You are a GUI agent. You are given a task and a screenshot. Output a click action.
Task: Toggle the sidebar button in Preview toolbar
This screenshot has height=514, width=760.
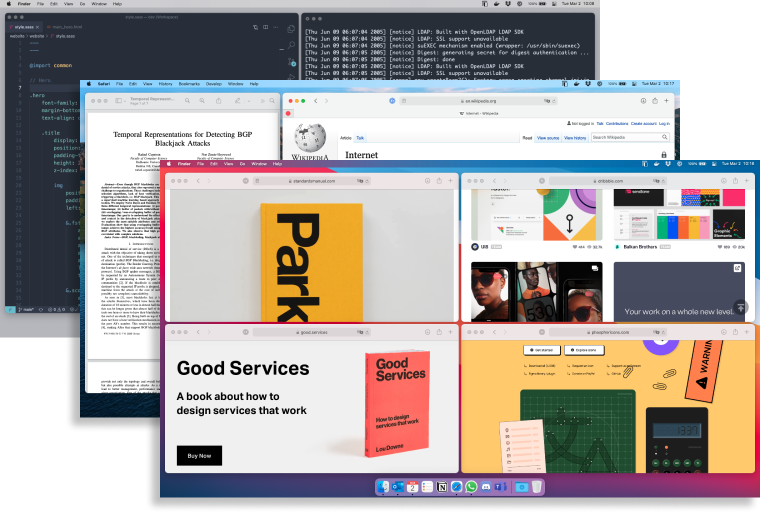(118, 101)
